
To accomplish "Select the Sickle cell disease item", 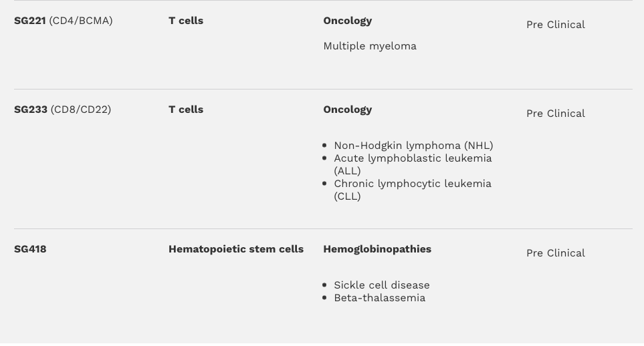I will tap(382, 285).
